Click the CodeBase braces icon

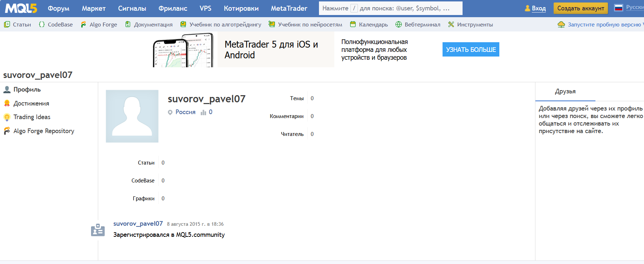click(x=42, y=24)
